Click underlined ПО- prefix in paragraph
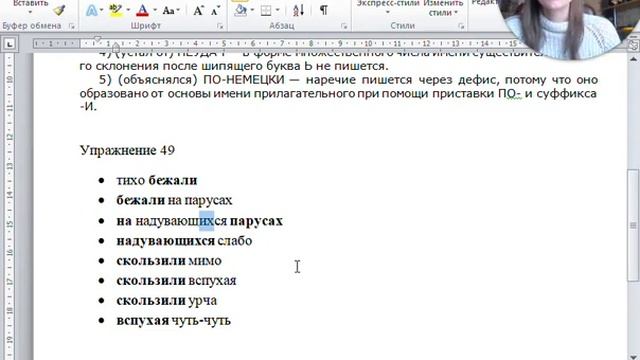This screenshot has height=360, width=640. pyautogui.click(x=510, y=94)
